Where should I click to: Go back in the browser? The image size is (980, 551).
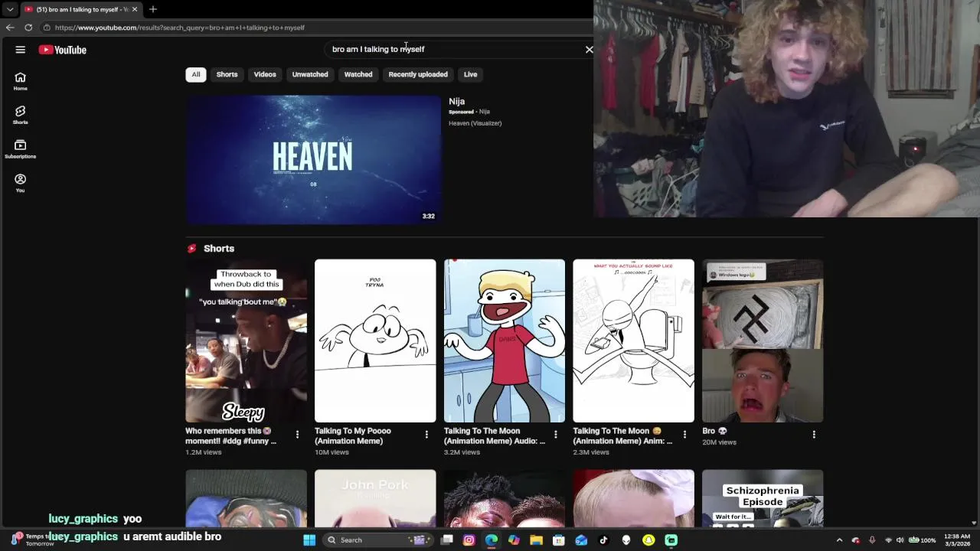10,28
